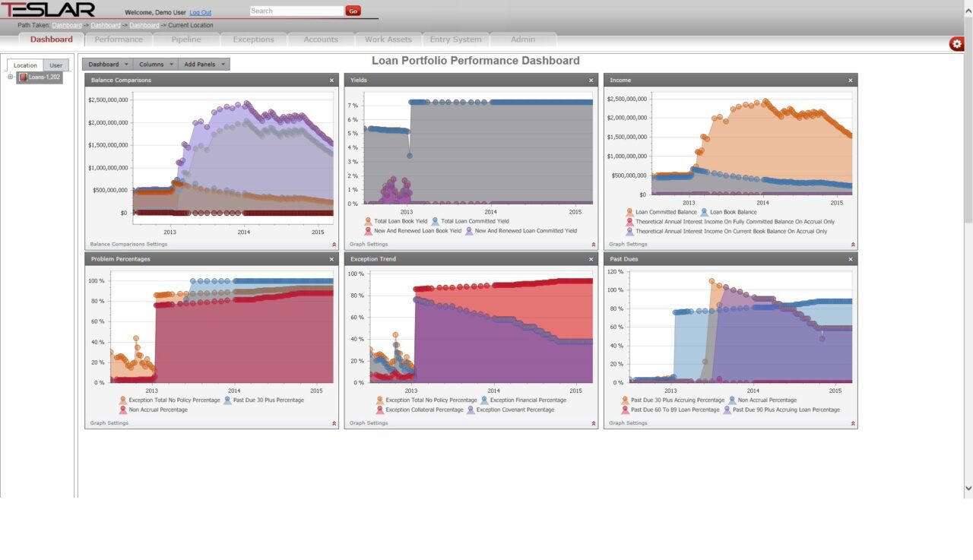Viewport: 973px width, 560px height.
Task: Close the Balance Comparisons panel
Action: 331,80
